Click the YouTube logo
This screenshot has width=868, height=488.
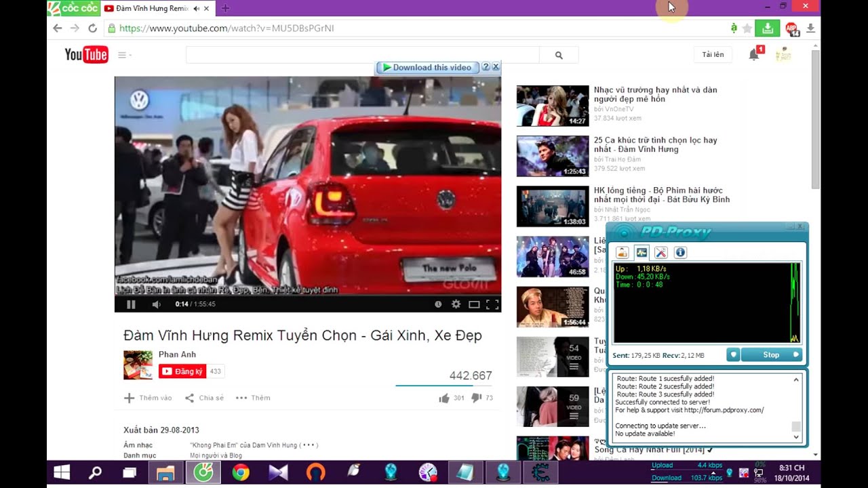point(86,55)
